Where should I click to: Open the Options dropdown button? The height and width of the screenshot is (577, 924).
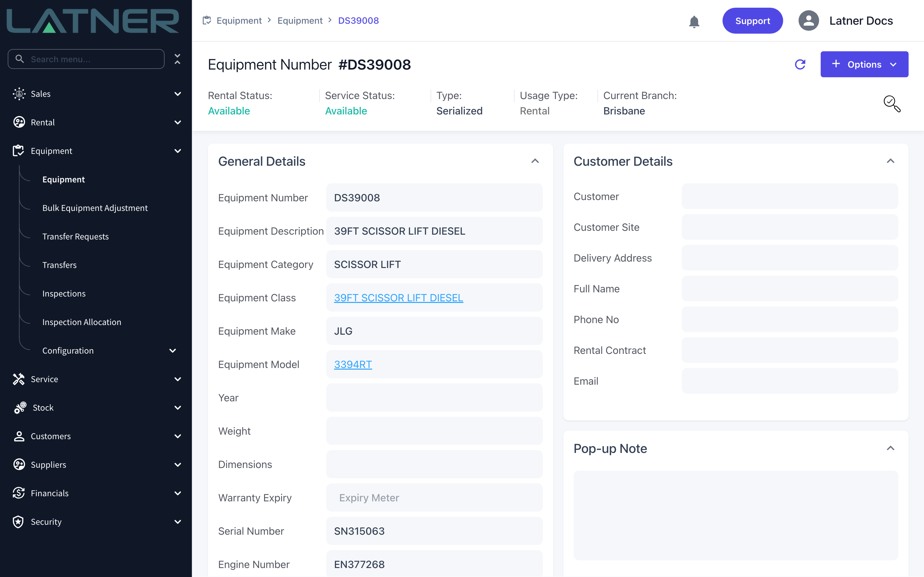(864, 64)
